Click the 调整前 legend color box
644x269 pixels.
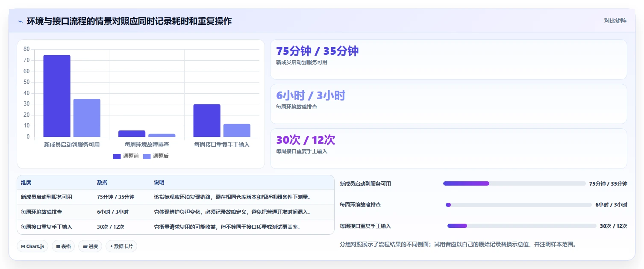(117, 156)
